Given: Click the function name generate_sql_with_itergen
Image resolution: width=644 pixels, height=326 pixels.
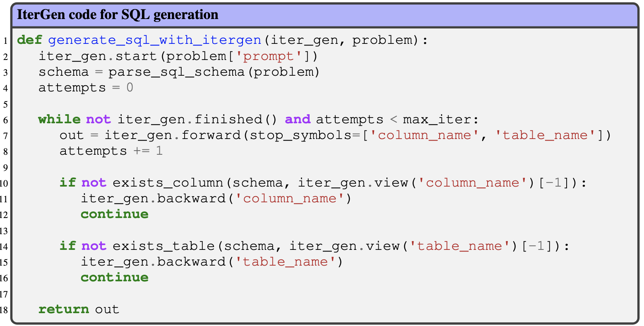Looking at the screenshot, I should pos(155,40).
